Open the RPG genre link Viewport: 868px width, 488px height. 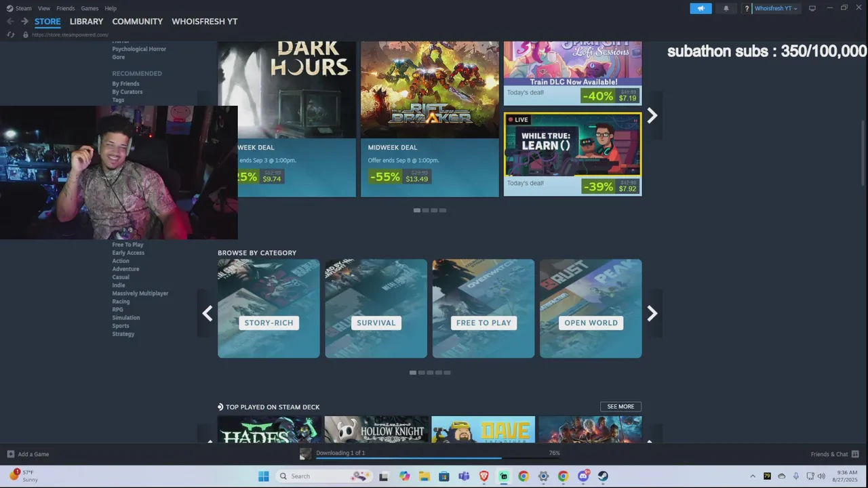[x=118, y=310]
